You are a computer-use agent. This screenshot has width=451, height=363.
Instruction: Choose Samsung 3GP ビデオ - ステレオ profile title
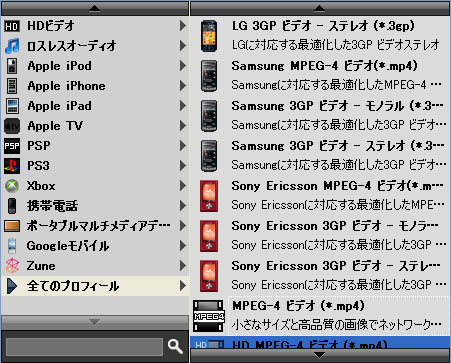[338, 146]
